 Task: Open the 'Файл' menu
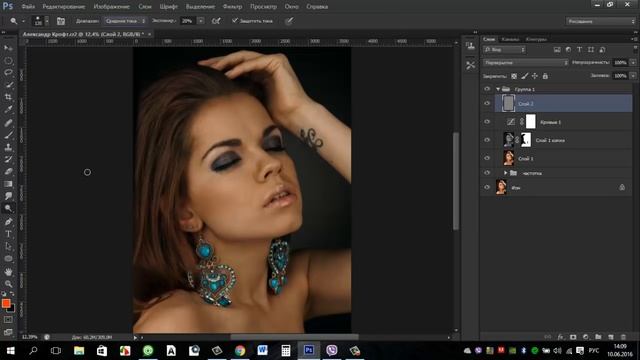[x=28, y=7]
